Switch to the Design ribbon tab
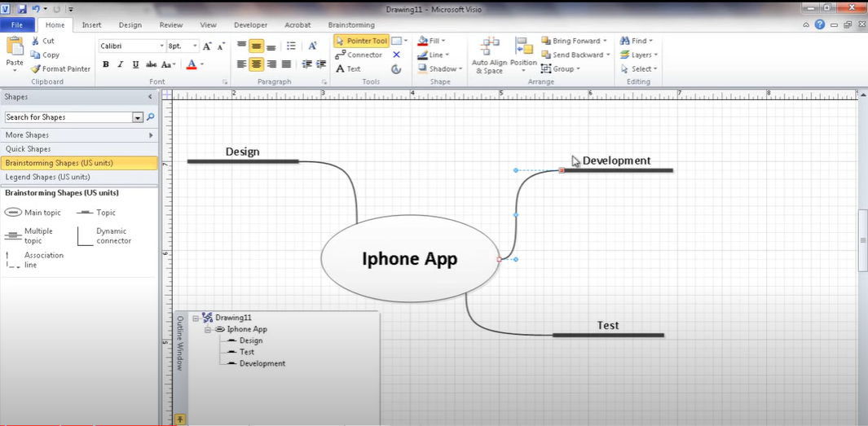 [130, 25]
